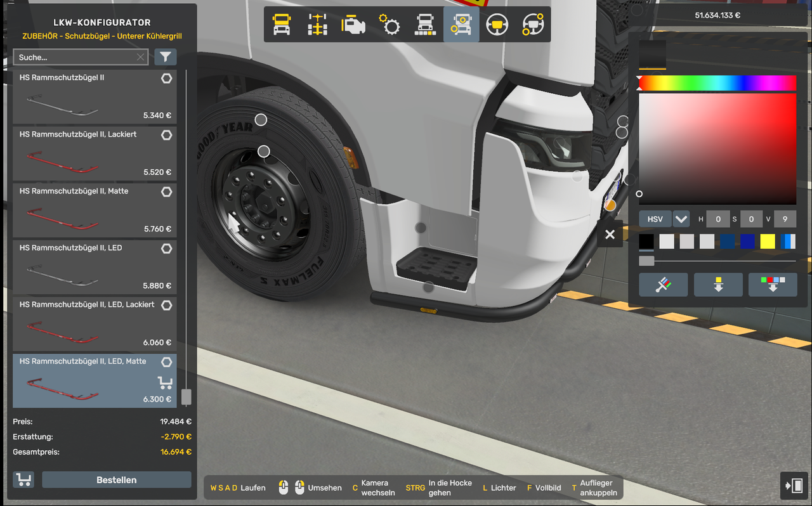
Task: Click hexagon icon on Rammschutzbügel II, Lackiert
Action: click(166, 135)
